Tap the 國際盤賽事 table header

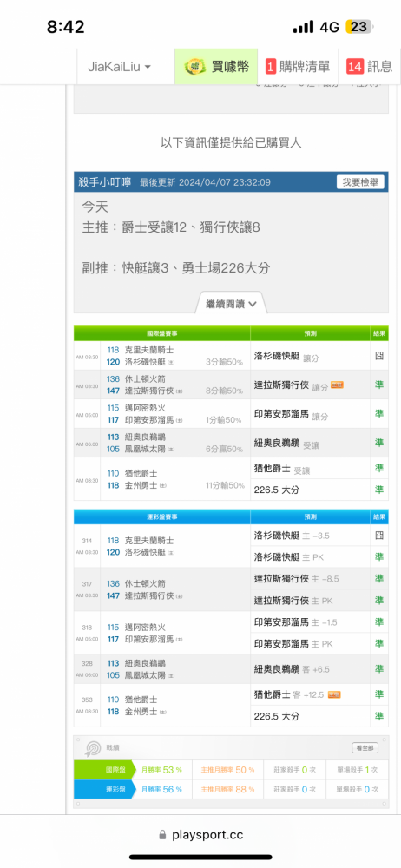pyautogui.click(x=161, y=333)
